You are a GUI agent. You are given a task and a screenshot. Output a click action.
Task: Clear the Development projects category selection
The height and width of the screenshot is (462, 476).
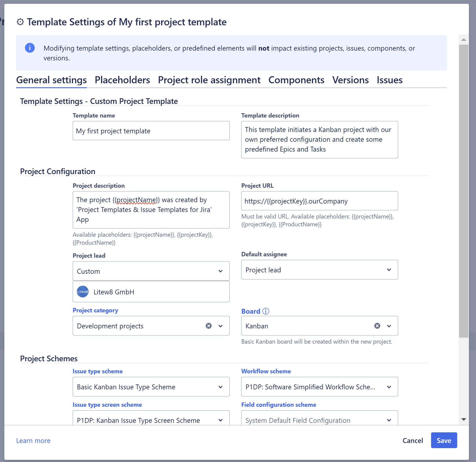209,326
